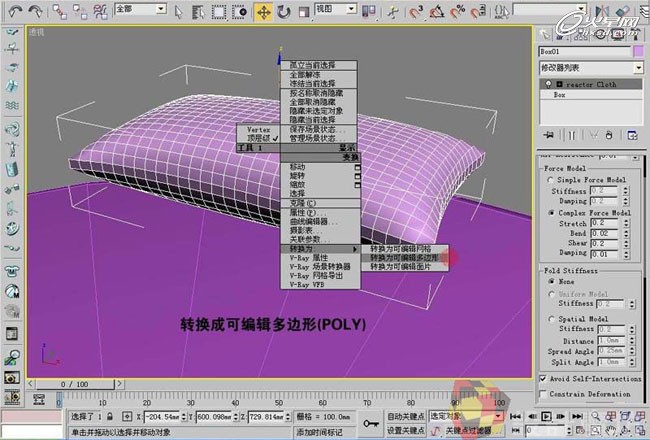The width and height of the screenshot is (650, 440).
Task: Click the 自动关键点 button
Action: (406, 416)
